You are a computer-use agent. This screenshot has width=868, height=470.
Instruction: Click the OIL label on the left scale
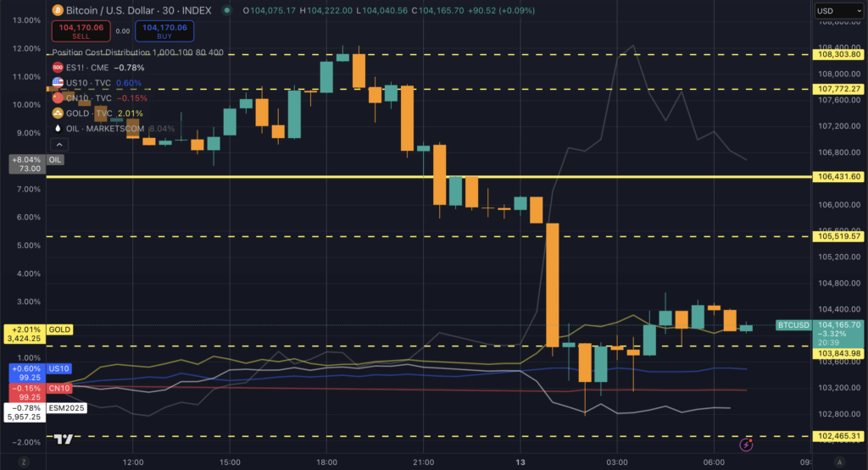pos(55,160)
